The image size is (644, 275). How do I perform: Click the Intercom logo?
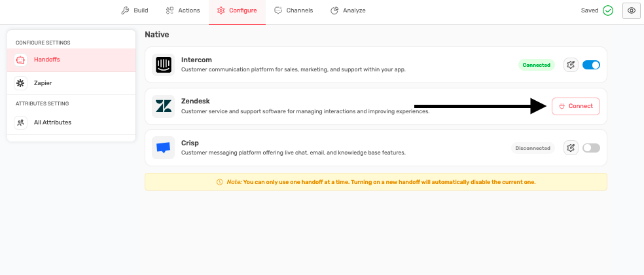point(163,65)
